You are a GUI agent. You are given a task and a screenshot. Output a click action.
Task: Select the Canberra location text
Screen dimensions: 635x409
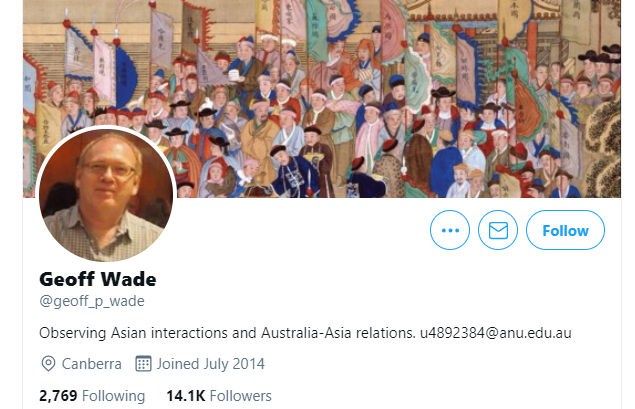coord(92,364)
